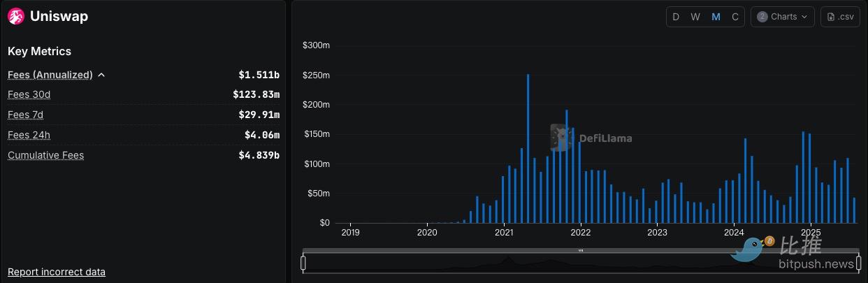
Task: Click the Cumulative Fees metric label
Action: (45, 155)
